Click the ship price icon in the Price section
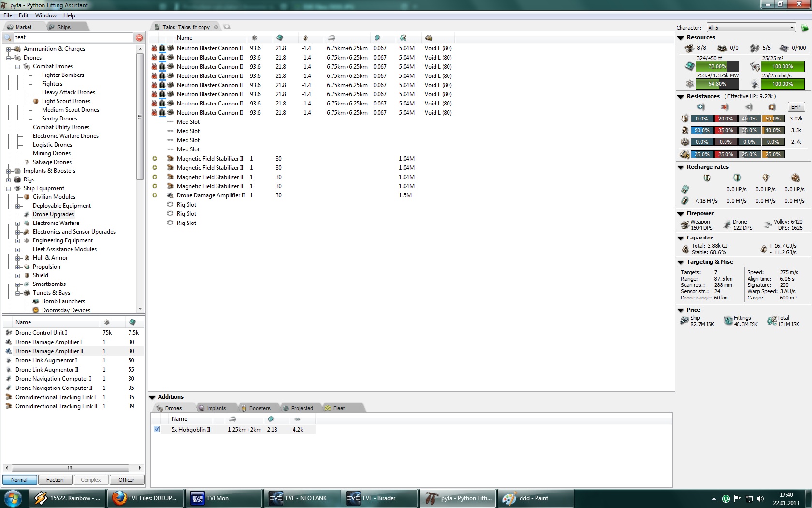 click(x=684, y=321)
